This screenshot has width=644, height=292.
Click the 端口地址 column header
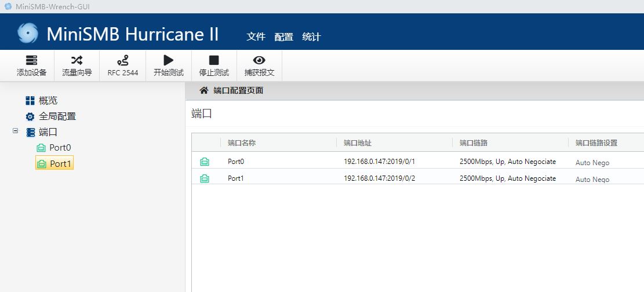point(358,143)
